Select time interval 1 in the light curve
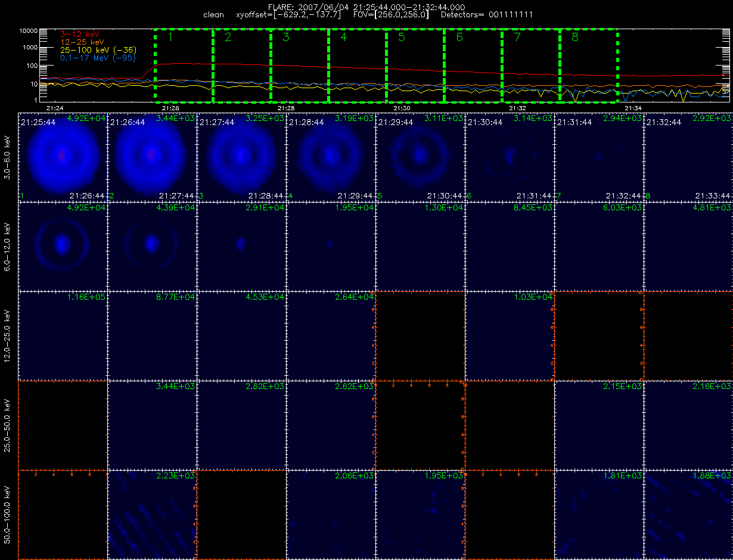 184,65
